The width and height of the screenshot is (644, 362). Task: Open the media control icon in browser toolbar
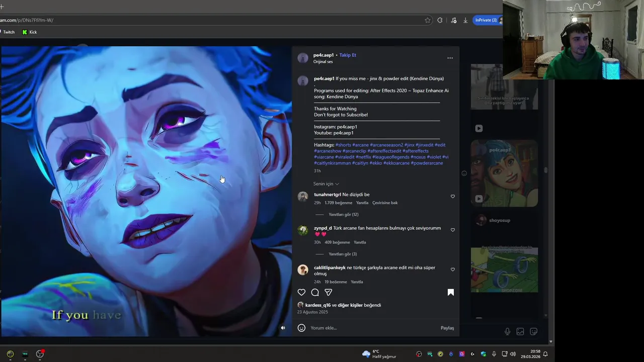(454, 20)
